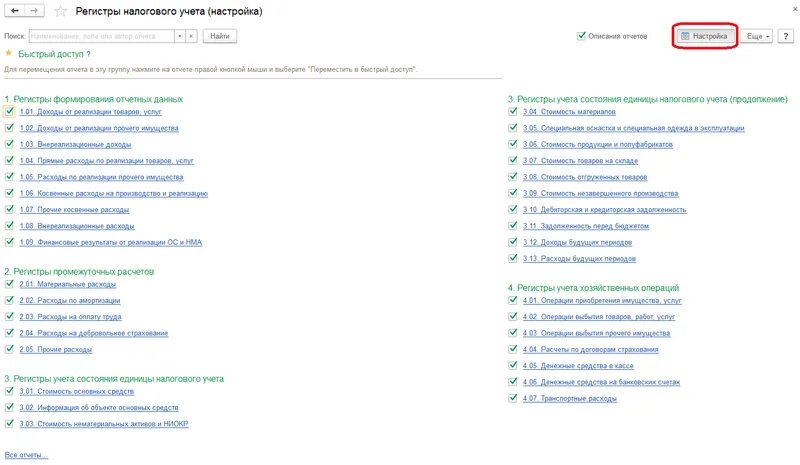Open report 1.09 Финансовые результаты от реализации ОС
800x465 pixels.
pos(111,242)
